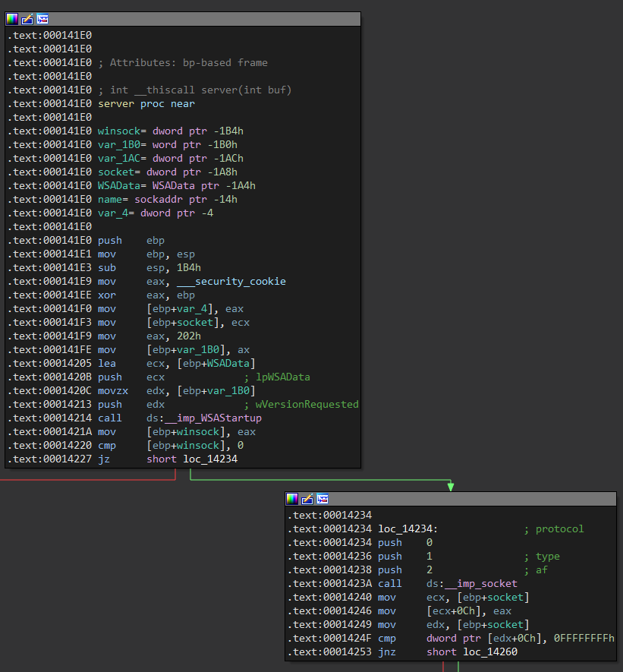Screen dimensions: 623x672
Task: Click the "xor eax, ebp" instruction
Action: click(x=146, y=295)
